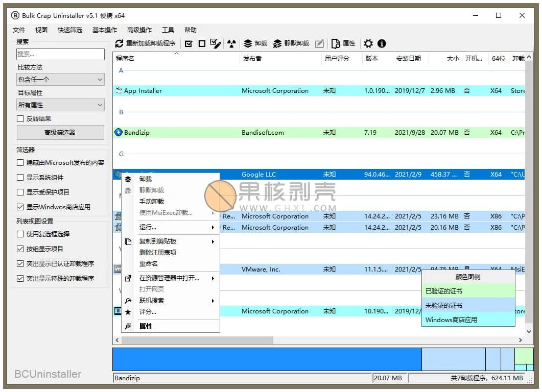Open the 目标属性 dropdown showing 所有属性
542x392 pixels.
click(x=60, y=105)
